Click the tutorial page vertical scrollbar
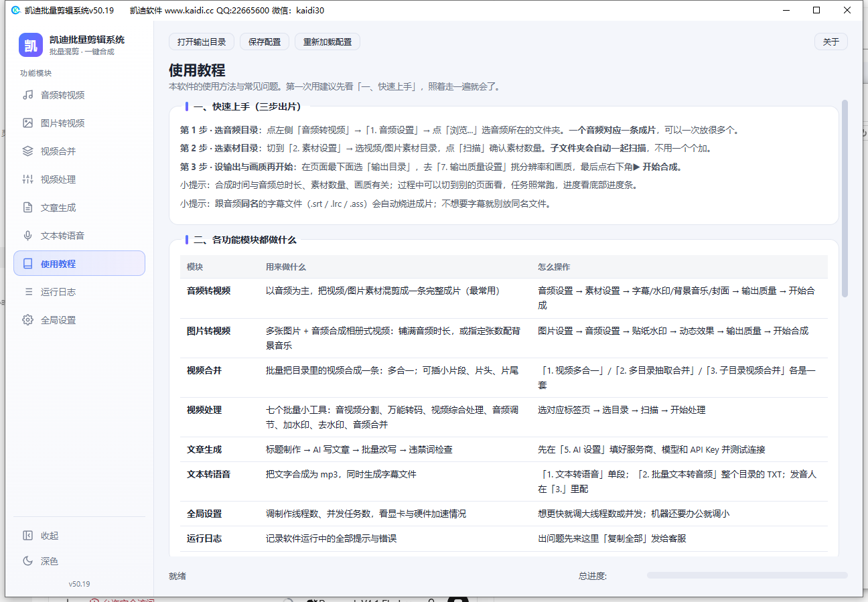The image size is (868, 602). tap(845, 198)
